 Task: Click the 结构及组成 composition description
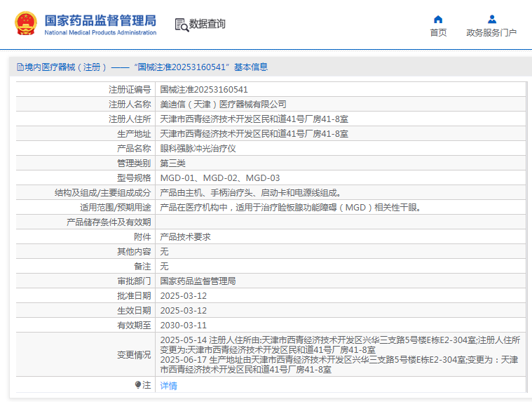(250, 193)
